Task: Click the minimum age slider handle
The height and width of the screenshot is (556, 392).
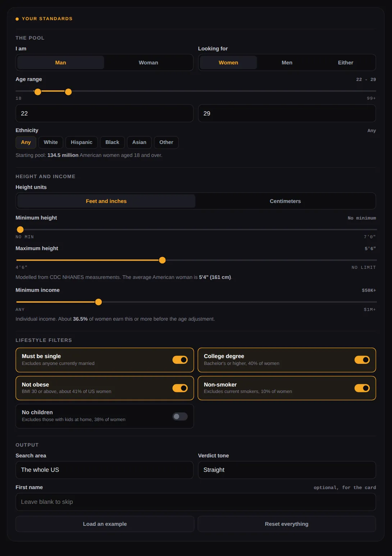Action: pos(38,92)
